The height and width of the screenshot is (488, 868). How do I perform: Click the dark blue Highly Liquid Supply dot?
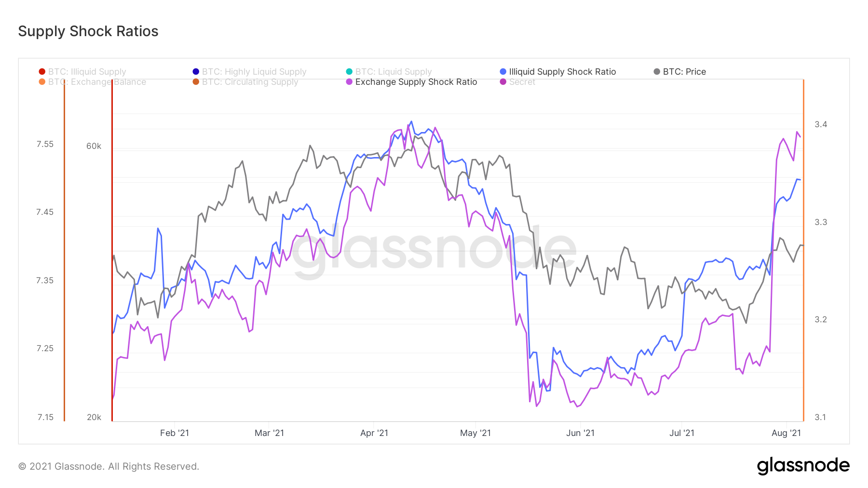click(x=196, y=72)
